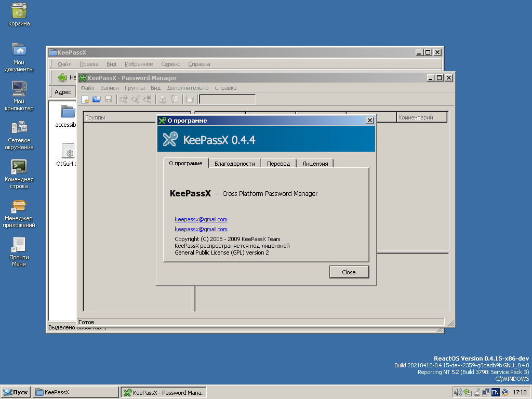Maximize the KeePassX Password Manager window
Image resolution: width=532 pixels, height=399 pixels.
pyautogui.click(x=440, y=78)
